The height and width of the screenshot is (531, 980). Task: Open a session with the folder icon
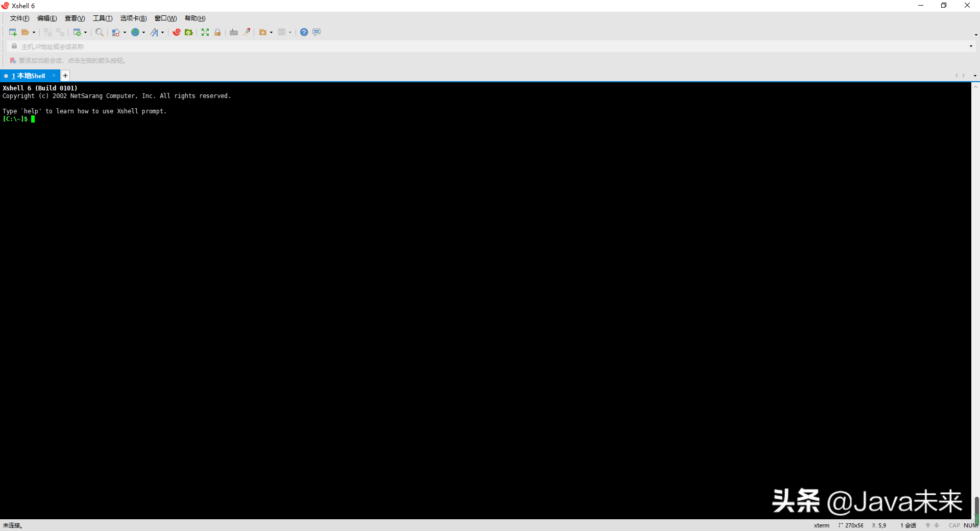[25, 32]
